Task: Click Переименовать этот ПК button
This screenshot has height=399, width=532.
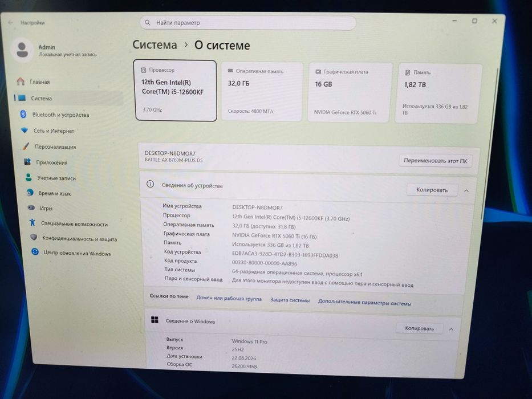Action: [x=435, y=161]
